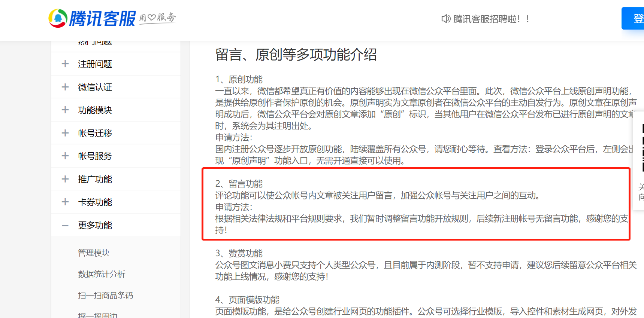Click the heading 4、页面模版功能

[247, 300]
